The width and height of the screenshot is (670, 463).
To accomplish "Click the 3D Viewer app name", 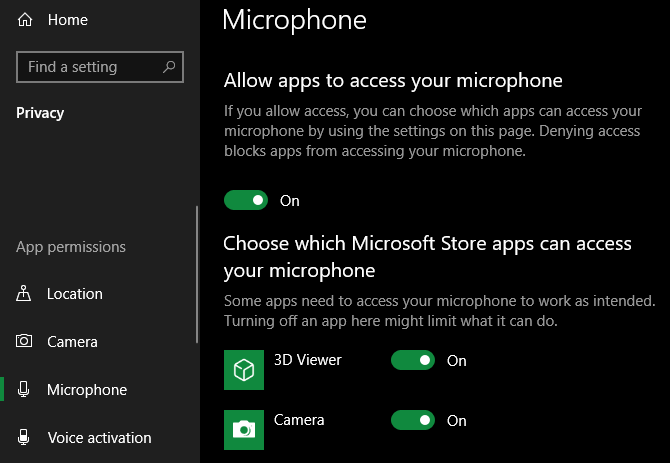I will pos(307,360).
